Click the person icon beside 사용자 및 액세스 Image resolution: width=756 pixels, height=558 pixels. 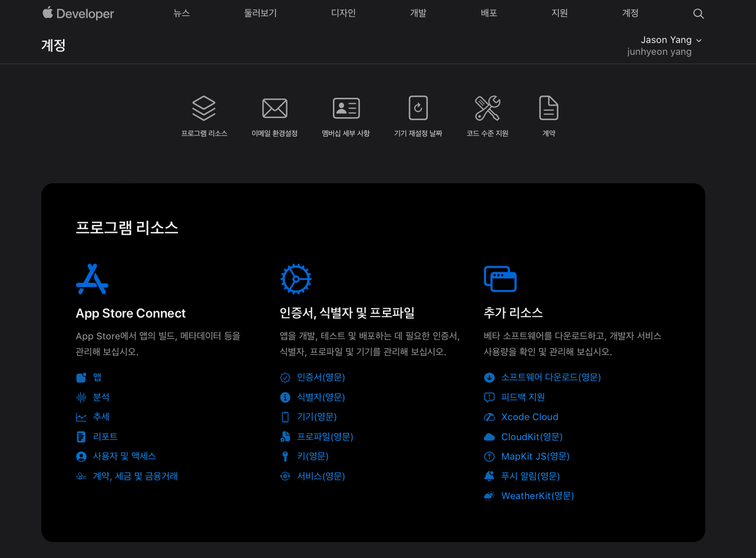tap(81, 457)
